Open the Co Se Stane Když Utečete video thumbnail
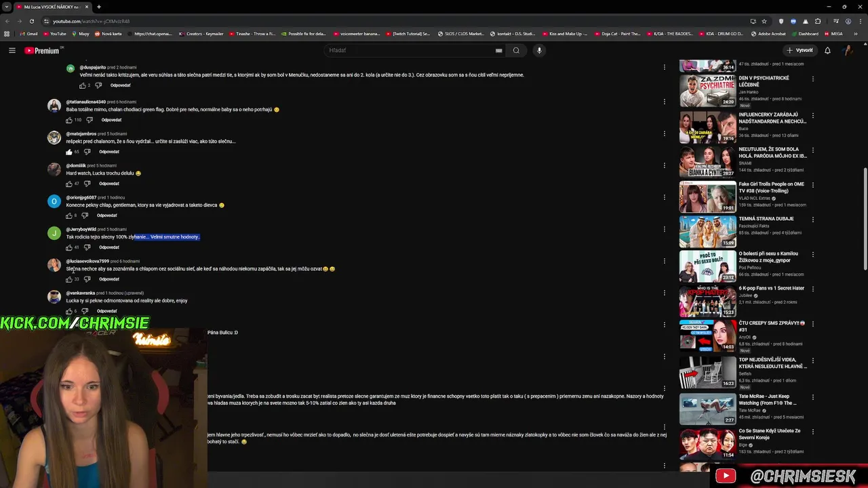 point(707,443)
